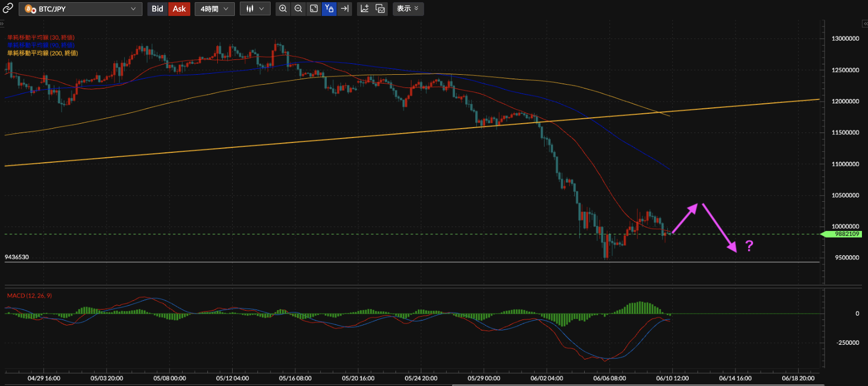Screen dimensions: 868x386
Task: Click the fit-to-screen chart icon
Action: (x=314, y=9)
